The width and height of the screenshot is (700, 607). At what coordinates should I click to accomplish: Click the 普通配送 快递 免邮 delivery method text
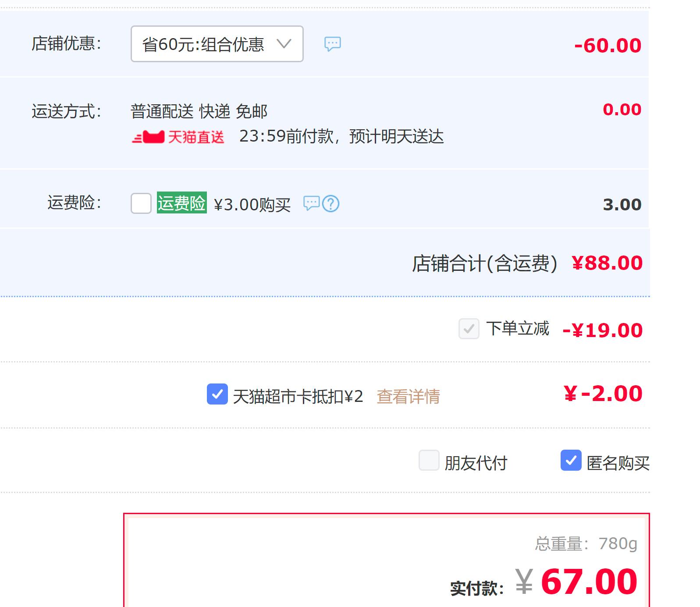[199, 111]
